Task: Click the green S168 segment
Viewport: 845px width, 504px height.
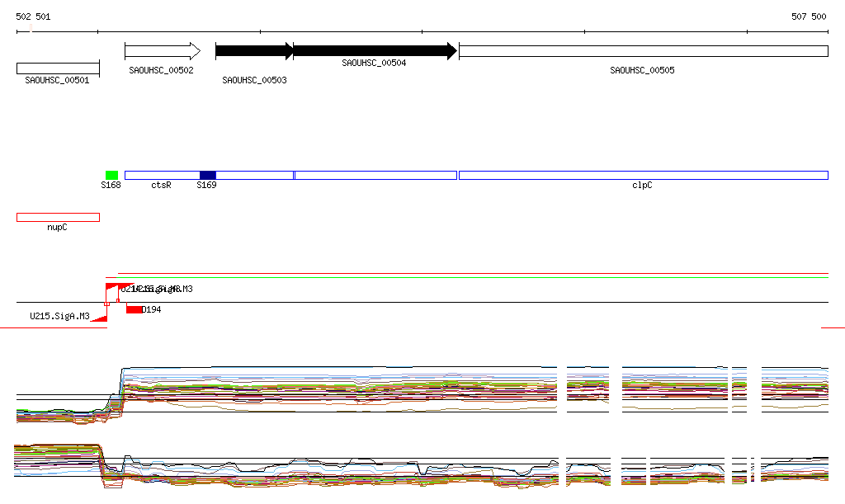Action: 111,175
